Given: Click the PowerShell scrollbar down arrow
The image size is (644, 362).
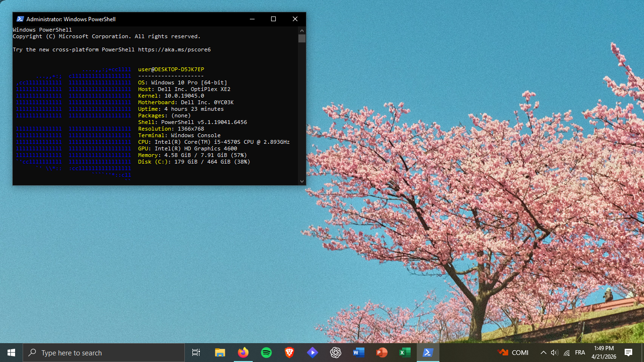Looking at the screenshot, I should coord(302,181).
